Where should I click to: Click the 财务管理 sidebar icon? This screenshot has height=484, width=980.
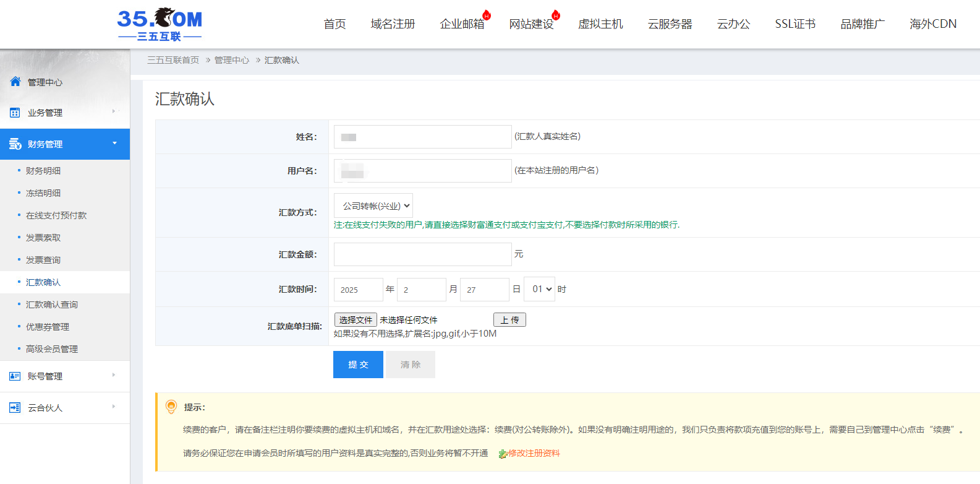(x=15, y=144)
